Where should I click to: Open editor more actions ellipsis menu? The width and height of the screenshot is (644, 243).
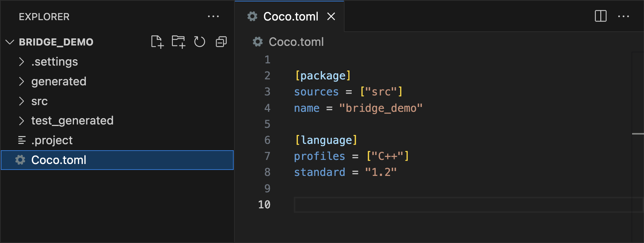coord(623,16)
